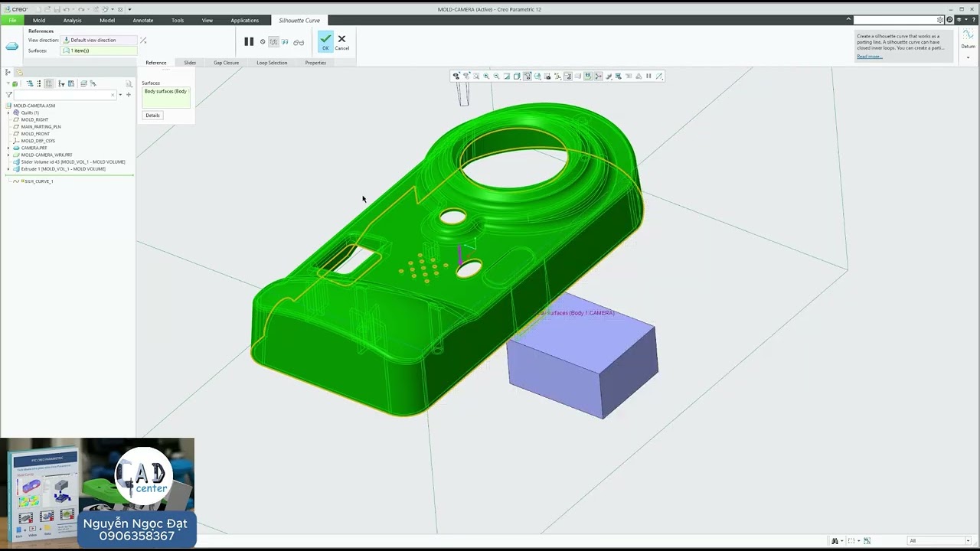The width and height of the screenshot is (980, 551).
Task: Toggle datum display filters icon
Action: (557, 76)
